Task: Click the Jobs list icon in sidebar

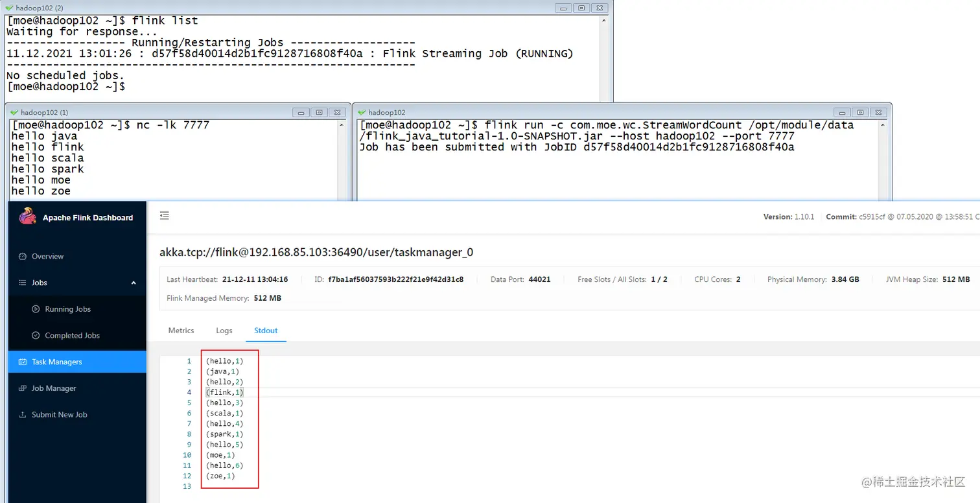Action: [x=23, y=283]
